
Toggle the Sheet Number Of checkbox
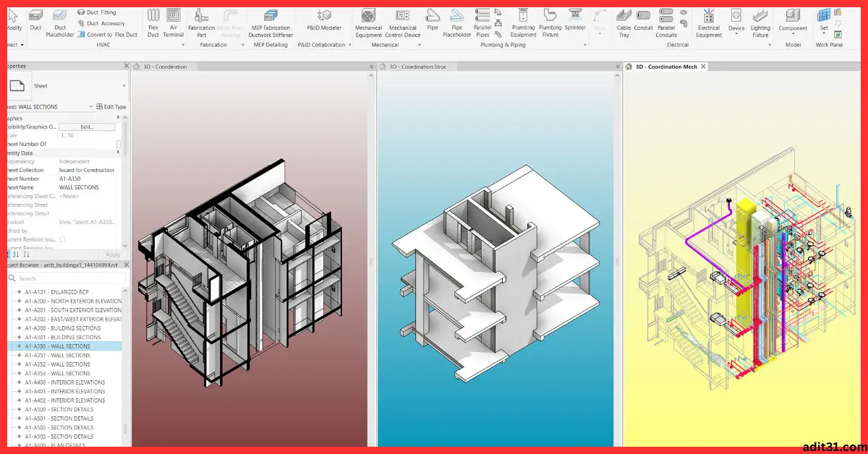coord(119,144)
